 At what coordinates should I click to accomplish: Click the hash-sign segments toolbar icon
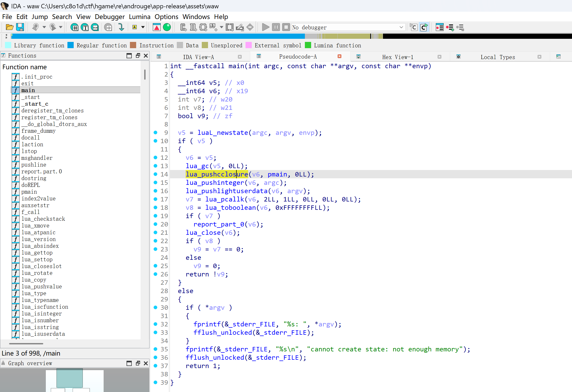[x=74, y=27]
